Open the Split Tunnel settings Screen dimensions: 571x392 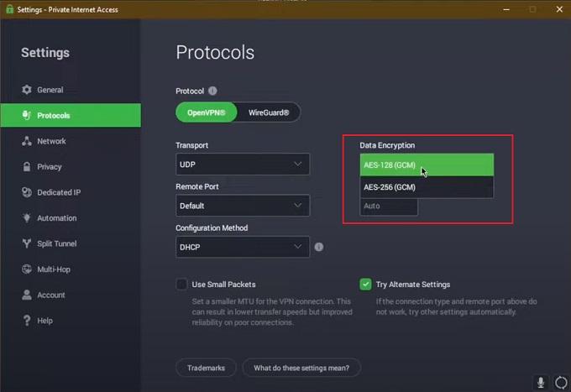[x=71, y=243]
